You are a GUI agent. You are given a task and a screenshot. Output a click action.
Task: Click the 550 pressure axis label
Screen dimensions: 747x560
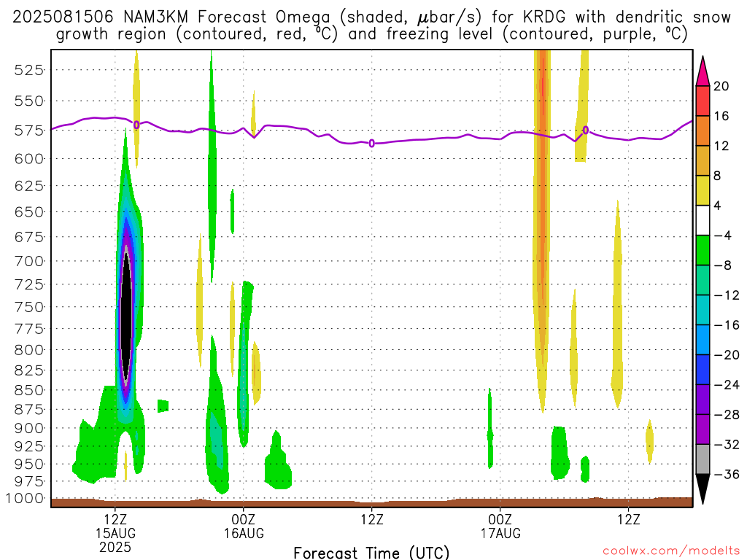tap(29, 101)
